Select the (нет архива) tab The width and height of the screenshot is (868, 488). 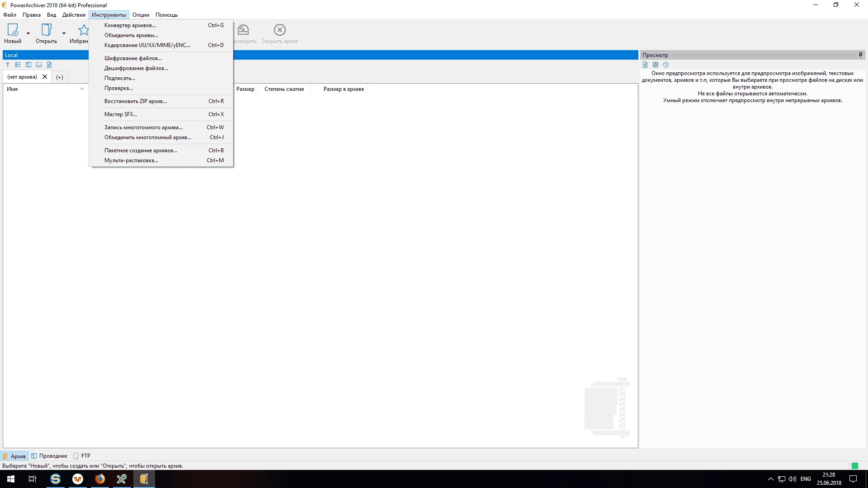click(x=22, y=77)
